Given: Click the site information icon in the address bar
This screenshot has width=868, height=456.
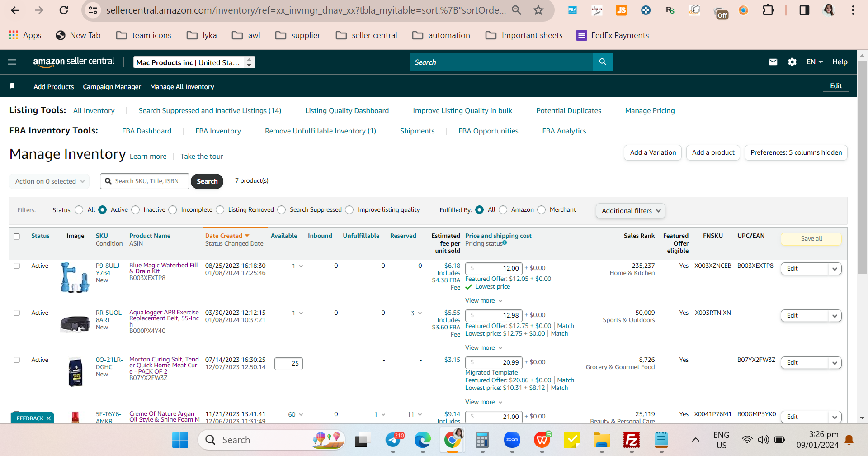Looking at the screenshot, I should click(93, 10).
